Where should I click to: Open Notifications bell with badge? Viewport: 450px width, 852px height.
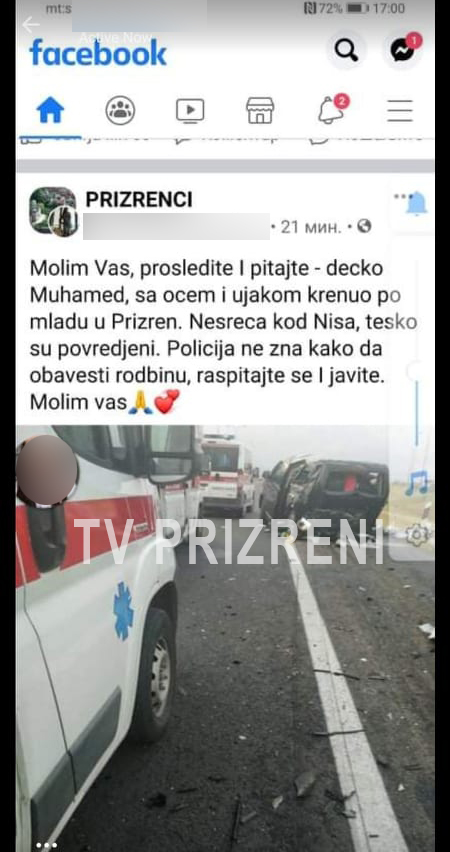click(x=332, y=110)
